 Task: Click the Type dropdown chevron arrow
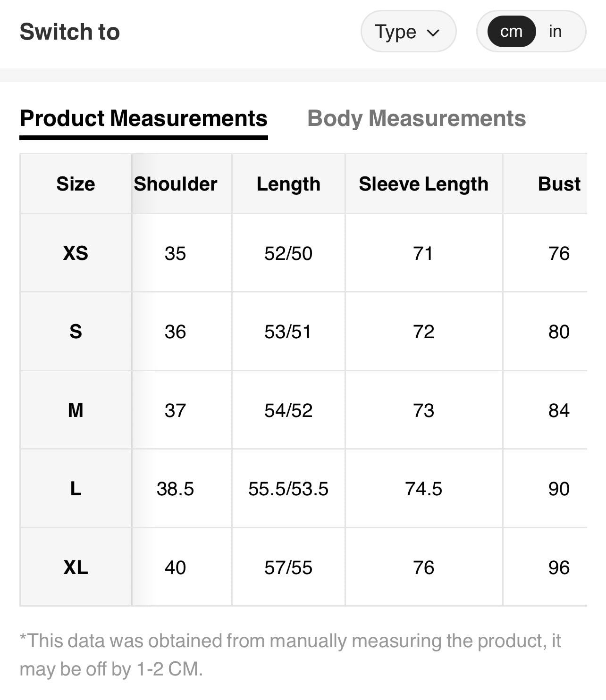coord(433,33)
